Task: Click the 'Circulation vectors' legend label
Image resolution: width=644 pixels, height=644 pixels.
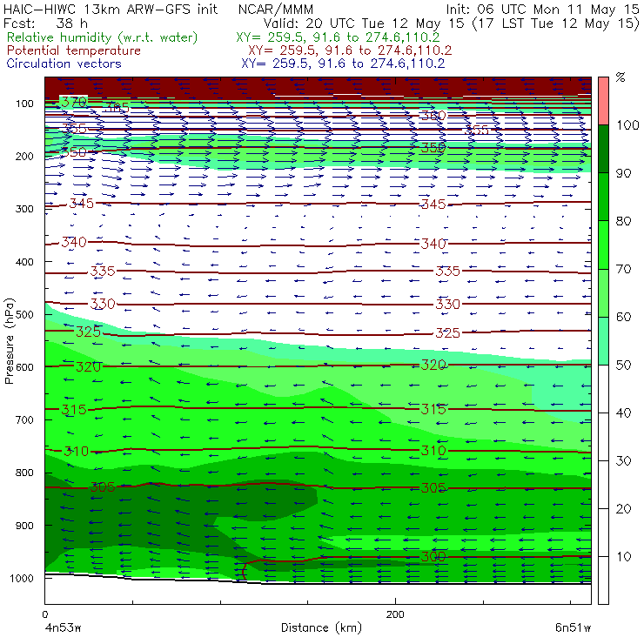Action: point(64,64)
